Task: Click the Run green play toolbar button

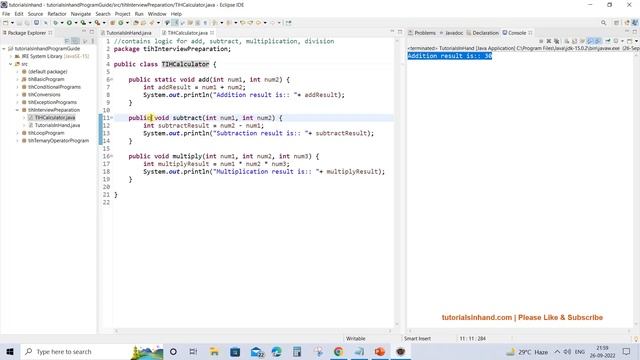Action: tap(69, 23)
